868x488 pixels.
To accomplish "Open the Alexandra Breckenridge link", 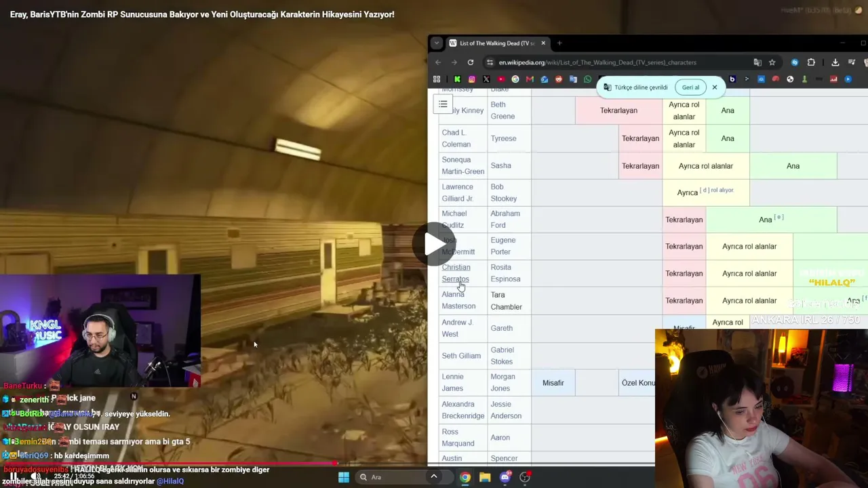I will pyautogui.click(x=462, y=410).
